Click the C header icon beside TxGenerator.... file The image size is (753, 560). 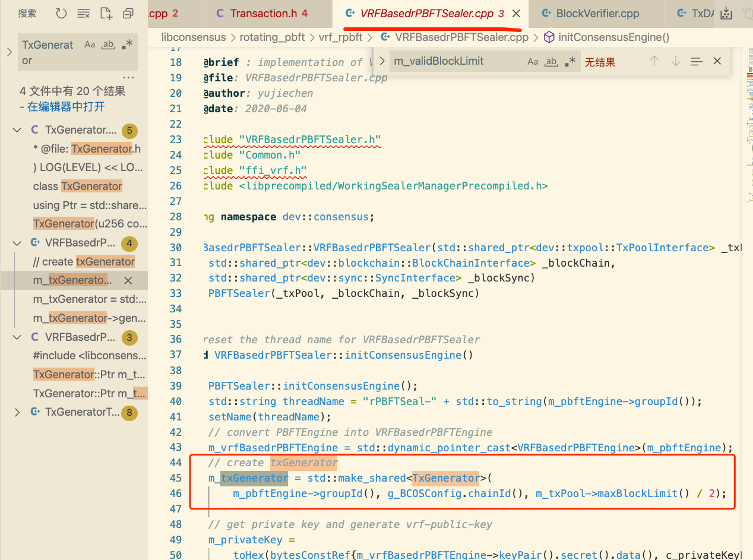(x=35, y=130)
